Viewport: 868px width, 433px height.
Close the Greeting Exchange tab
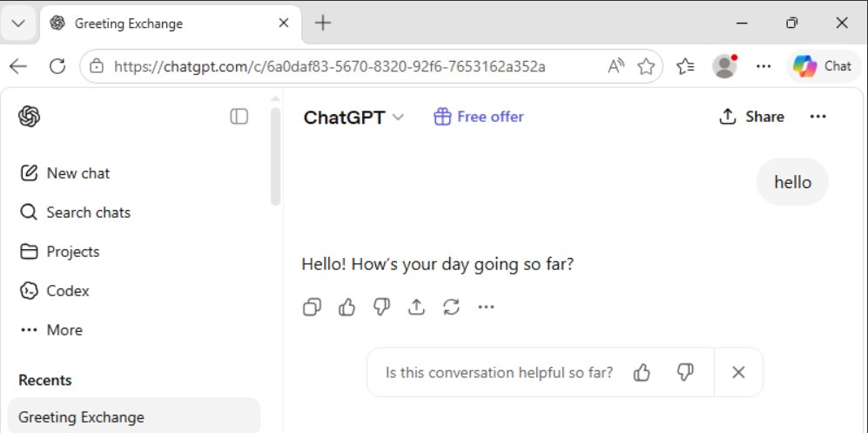coord(283,24)
